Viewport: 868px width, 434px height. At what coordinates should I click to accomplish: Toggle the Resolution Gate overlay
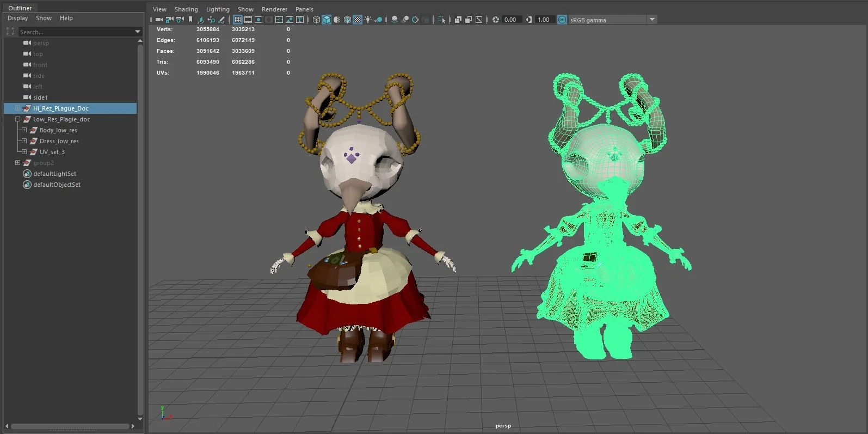258,20
